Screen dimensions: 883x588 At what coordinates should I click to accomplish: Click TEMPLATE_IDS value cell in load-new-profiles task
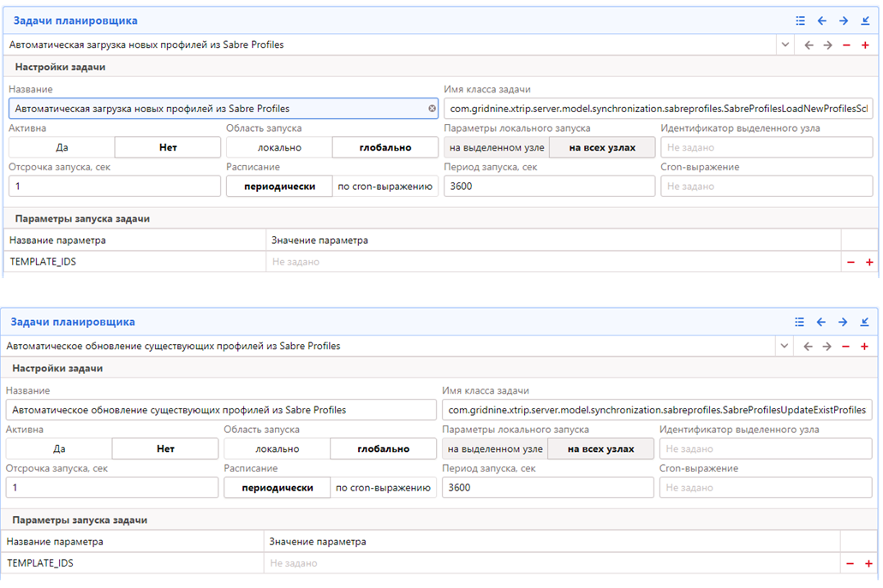click(x=552, y=262)
